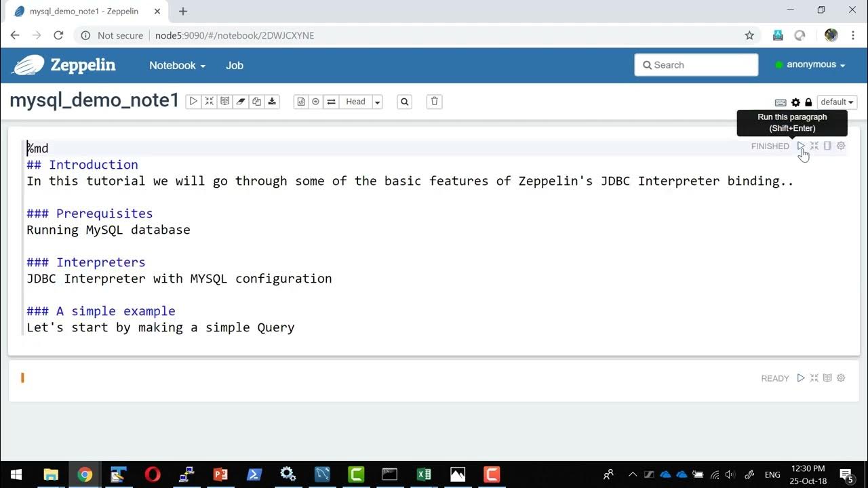Run all paragraphs in the note toolbar

point(193,102)
